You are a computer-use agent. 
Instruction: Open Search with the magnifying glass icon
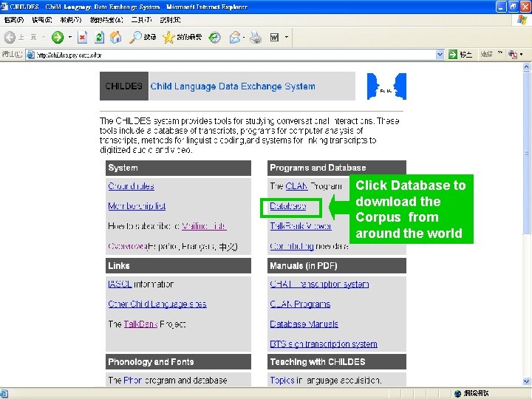point(135,37)
